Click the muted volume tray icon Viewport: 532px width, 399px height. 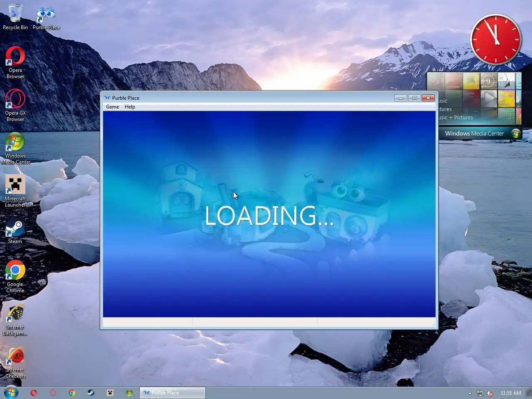[490, 393]
